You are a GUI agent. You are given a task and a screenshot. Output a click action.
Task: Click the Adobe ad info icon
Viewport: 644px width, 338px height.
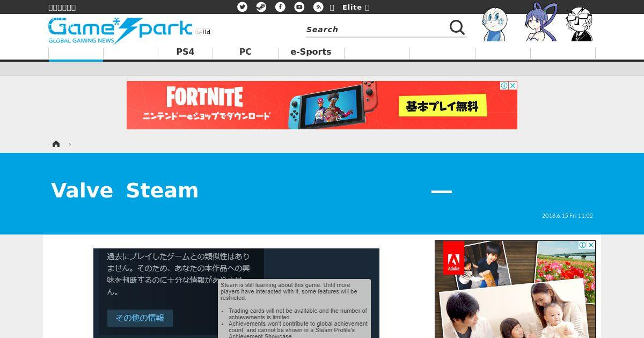582,245
